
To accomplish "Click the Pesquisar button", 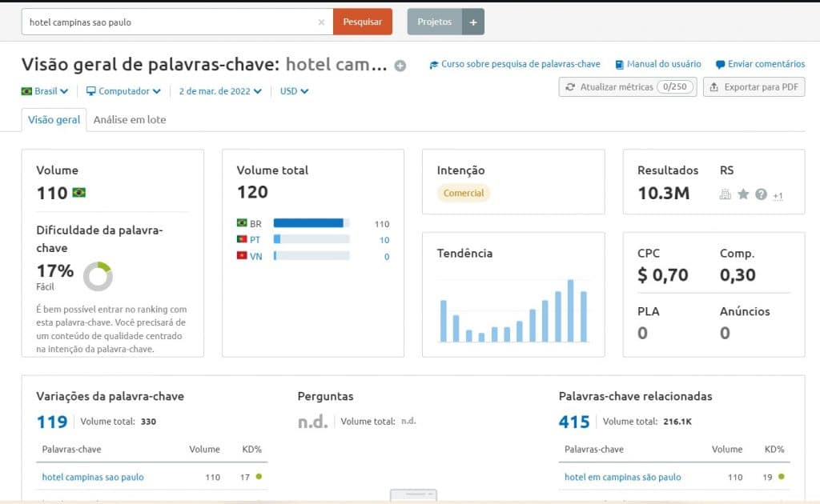I will [363, 22].
